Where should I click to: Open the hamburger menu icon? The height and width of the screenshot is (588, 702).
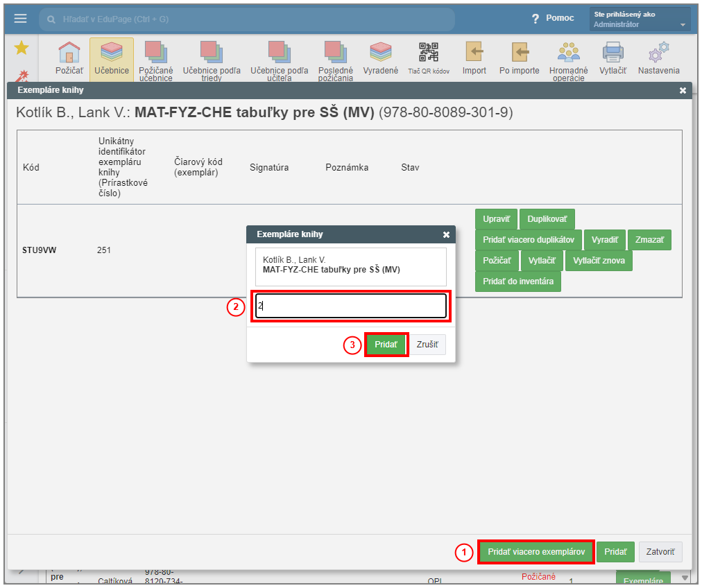pyautogui.click(x=20, y=19)
